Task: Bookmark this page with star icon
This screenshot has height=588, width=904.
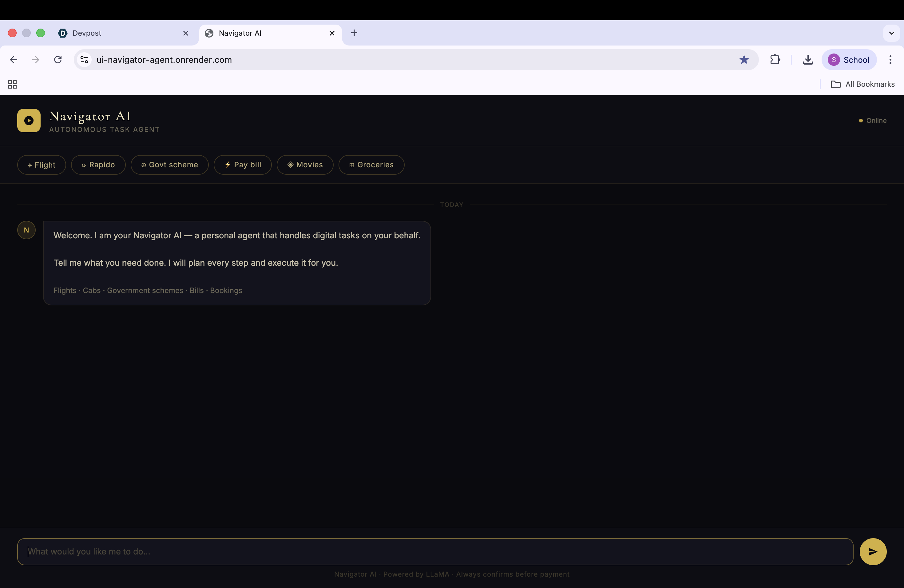Action: (x=744, y=60)
